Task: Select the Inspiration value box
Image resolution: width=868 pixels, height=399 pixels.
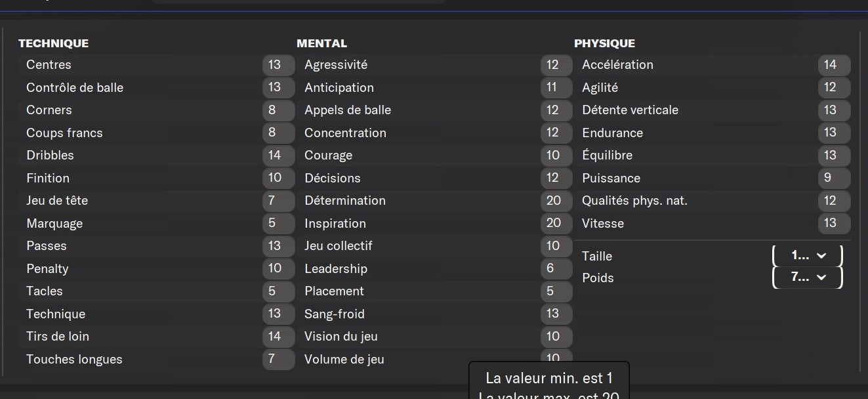Action: point(556,223)
